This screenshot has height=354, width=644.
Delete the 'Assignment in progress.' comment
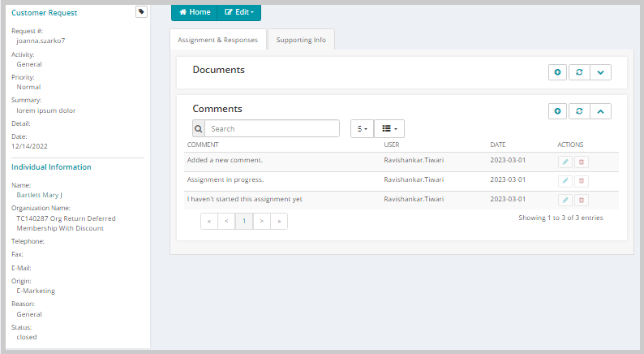click(x=582, y=181)
